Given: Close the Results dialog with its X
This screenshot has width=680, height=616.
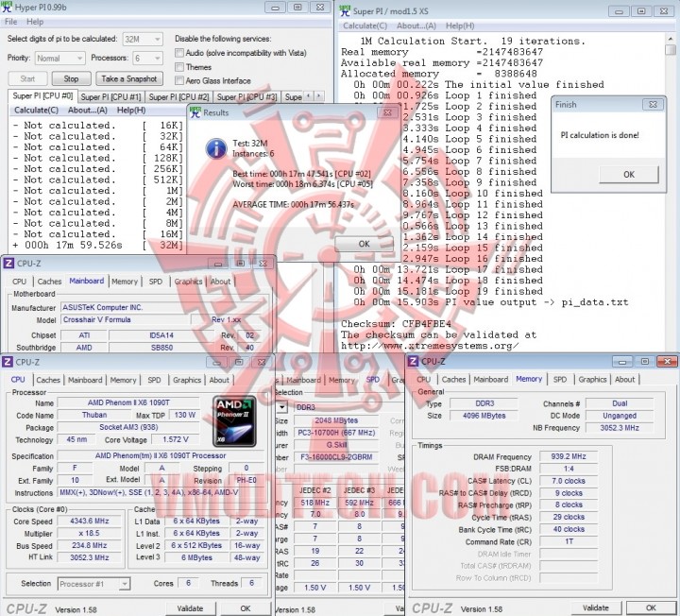Looking at the screenshot, I should [387, 112].
